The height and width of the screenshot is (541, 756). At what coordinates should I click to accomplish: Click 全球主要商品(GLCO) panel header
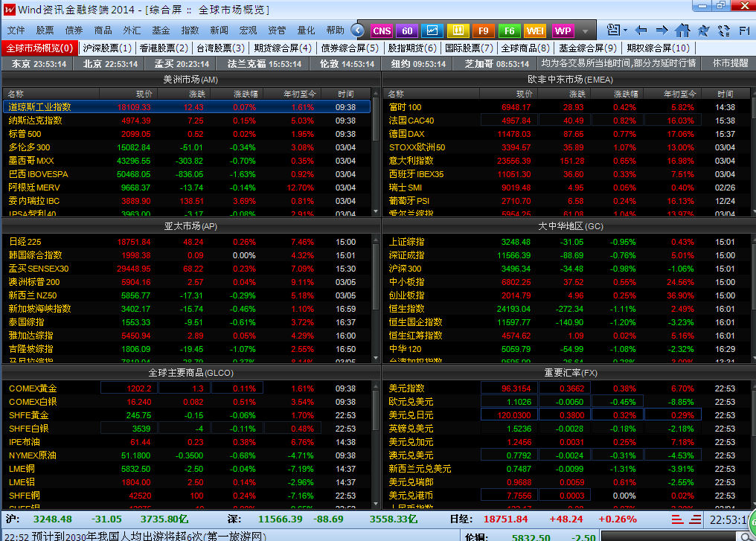coord(191,373)
